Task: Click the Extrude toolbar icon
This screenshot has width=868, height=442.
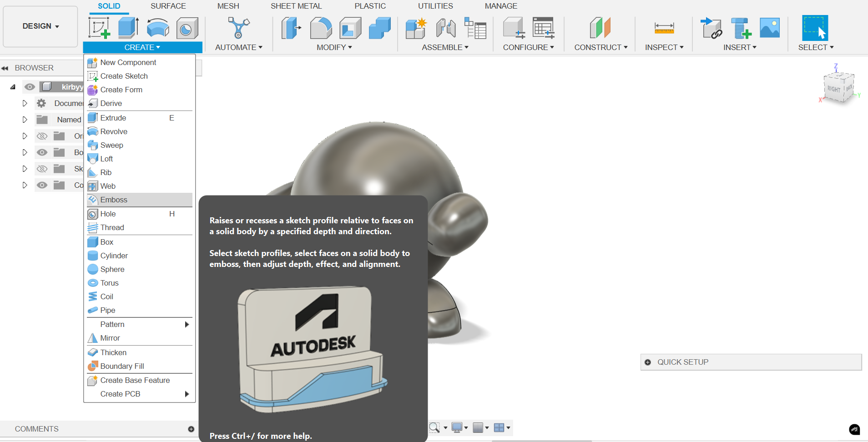Action: coord(129,28)
